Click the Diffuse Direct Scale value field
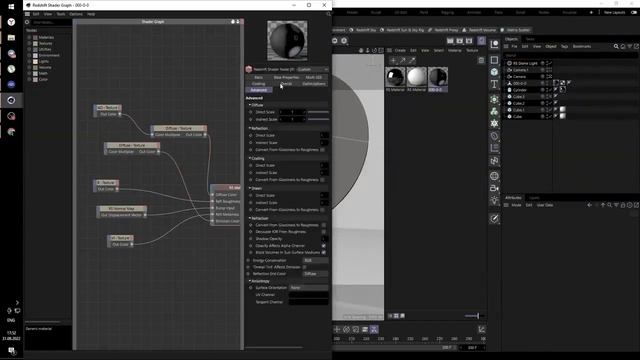The height and width of the screenshot is (360, 640). [292, 112]
